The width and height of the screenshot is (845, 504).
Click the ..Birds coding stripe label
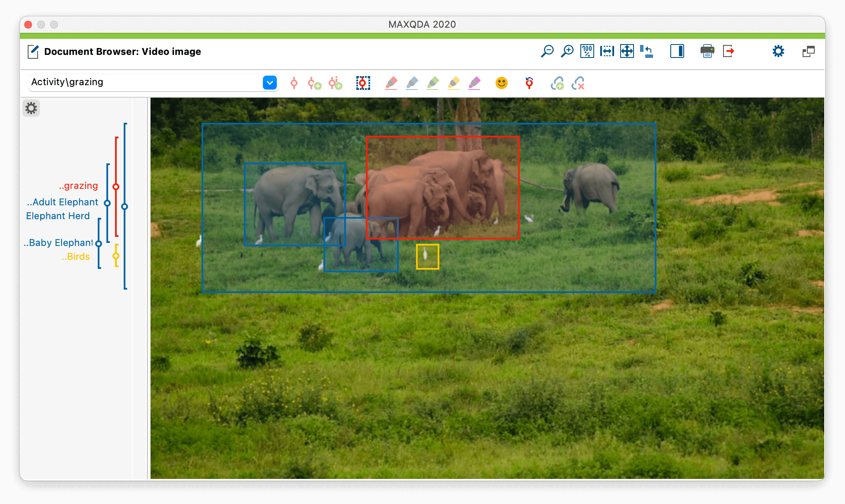click(76, 257)
